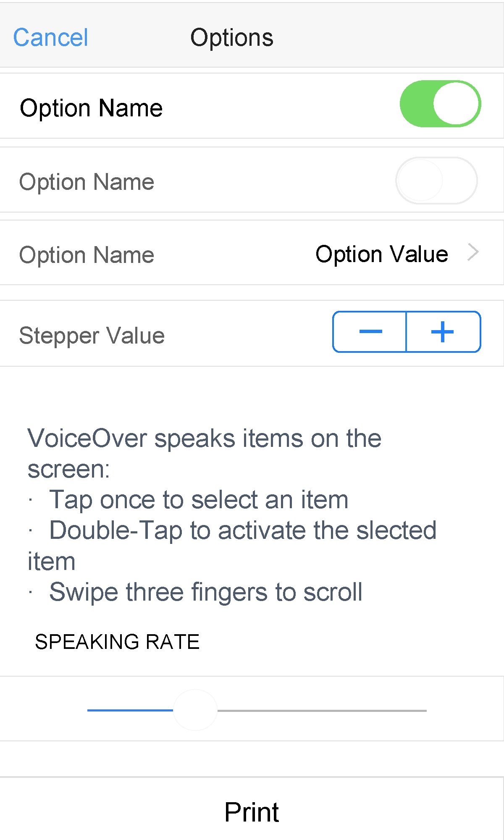Tap "VoiceOver speaks items on the screen" text
504x840 pixels.
coord(205,439)
